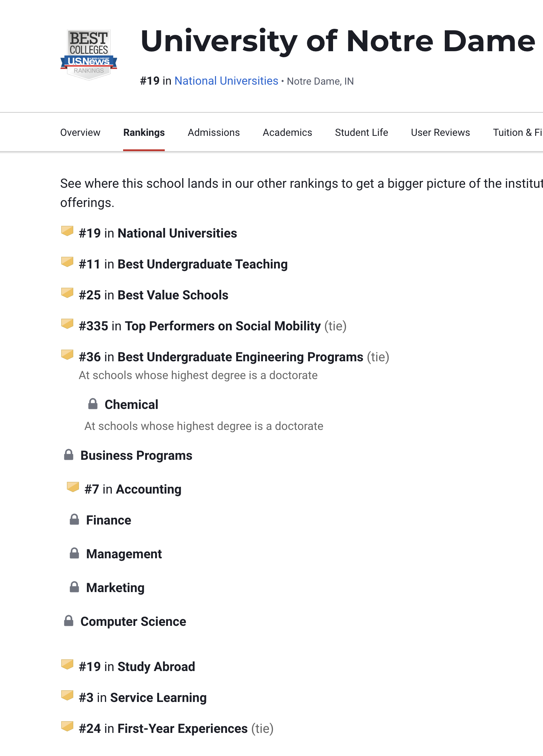Click the Best Colleges U.S. News badge
Viewport: 543px width, 756px height.
click(x=89, y=55)
